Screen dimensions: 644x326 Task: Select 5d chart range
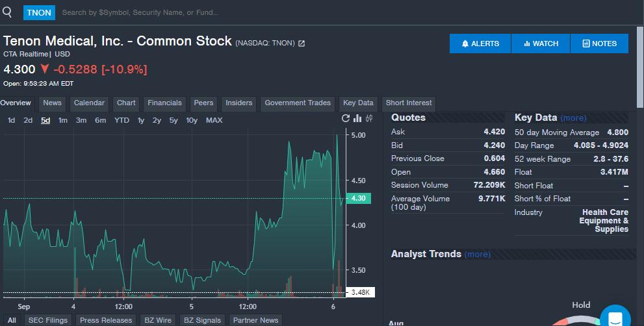click(45, 120)
